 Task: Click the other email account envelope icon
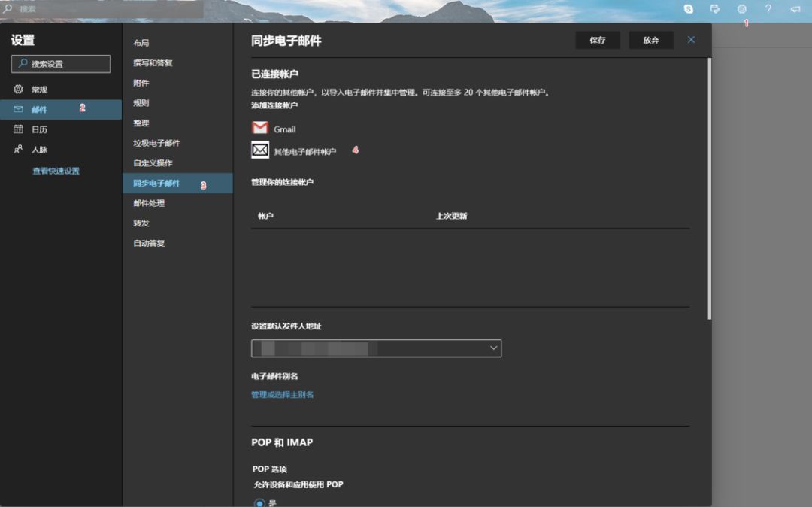pyautogui.click(x=260, y=150)
